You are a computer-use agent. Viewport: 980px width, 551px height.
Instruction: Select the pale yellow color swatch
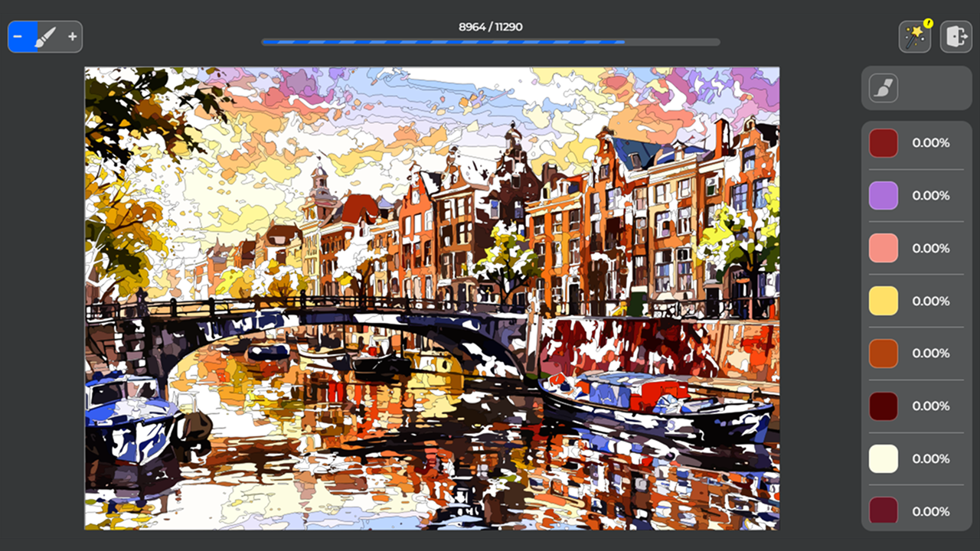click(x=883, y=301)
